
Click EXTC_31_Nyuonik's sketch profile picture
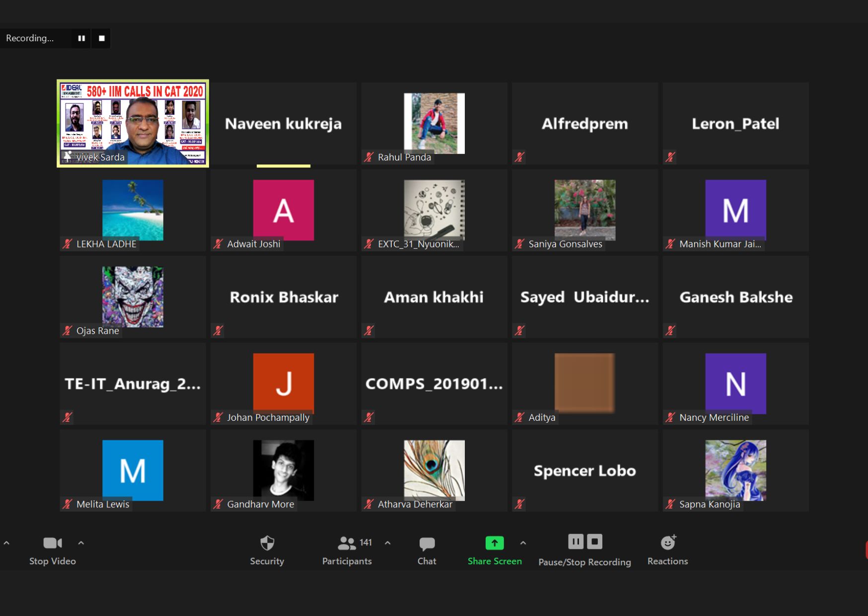434,210
